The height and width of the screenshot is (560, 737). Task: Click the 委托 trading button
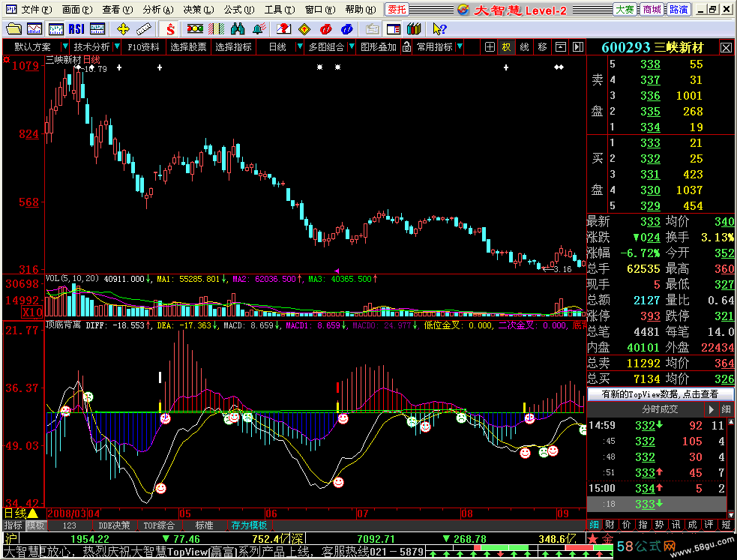point(397,10)
